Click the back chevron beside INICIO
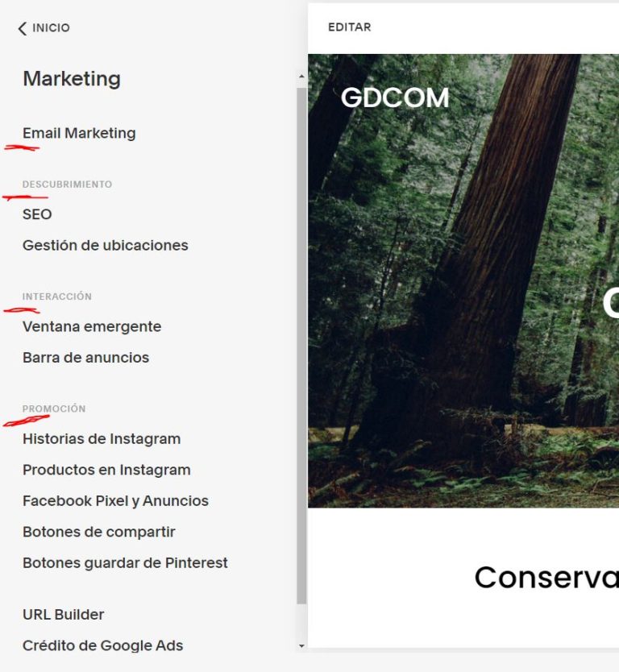This screenshot has width=619, height=672. coord(23,28)
